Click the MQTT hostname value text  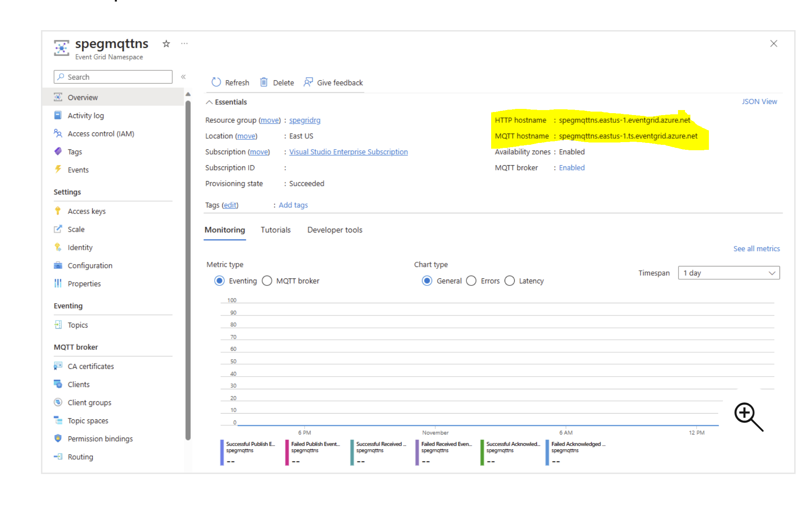(x=628, y=136)
